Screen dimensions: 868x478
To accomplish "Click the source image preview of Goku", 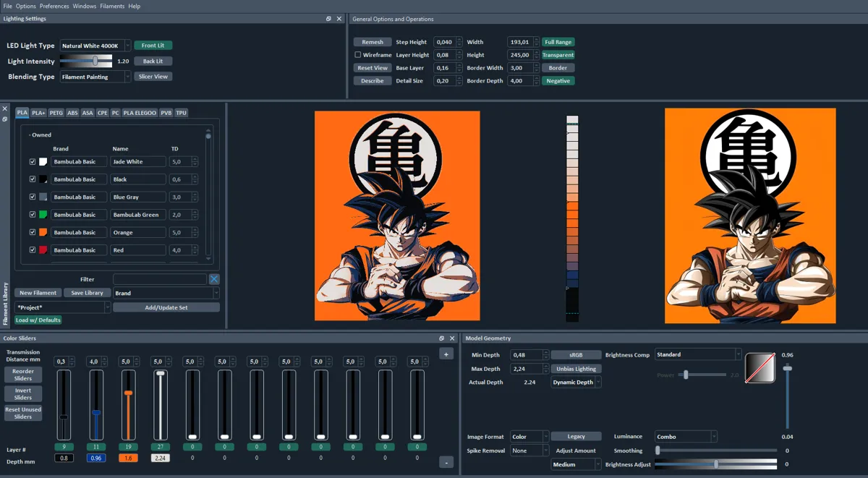I will tap(397, 215).
